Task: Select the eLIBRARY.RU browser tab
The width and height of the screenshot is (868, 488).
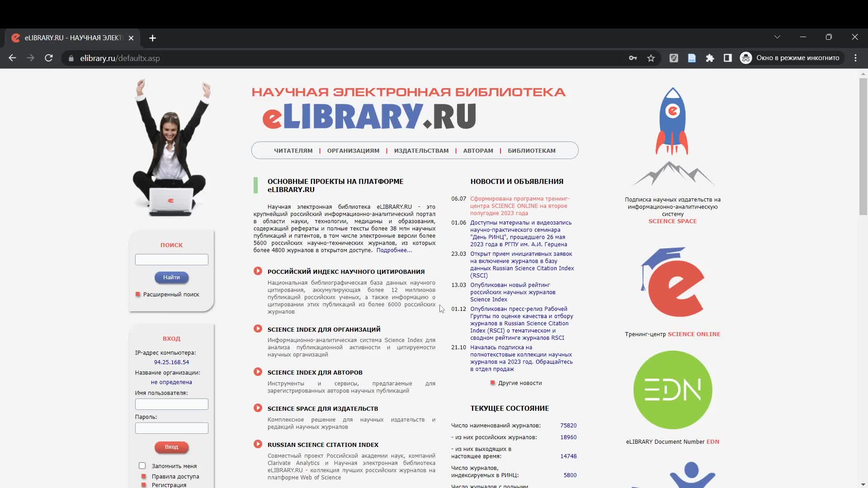Action: click(x=72, y=38)
